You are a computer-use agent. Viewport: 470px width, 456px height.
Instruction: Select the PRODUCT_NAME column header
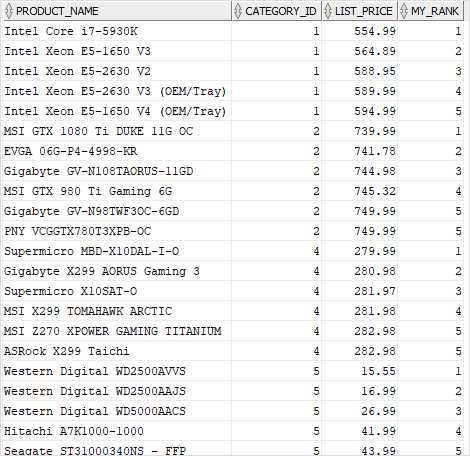[x=117, y=11]
